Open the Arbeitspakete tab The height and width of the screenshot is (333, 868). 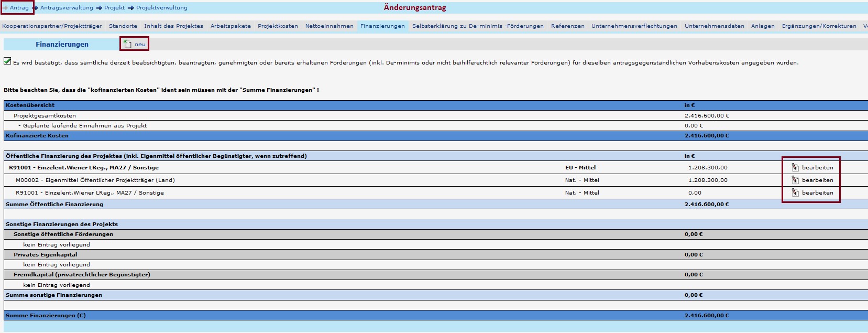(x=230, y=26)
